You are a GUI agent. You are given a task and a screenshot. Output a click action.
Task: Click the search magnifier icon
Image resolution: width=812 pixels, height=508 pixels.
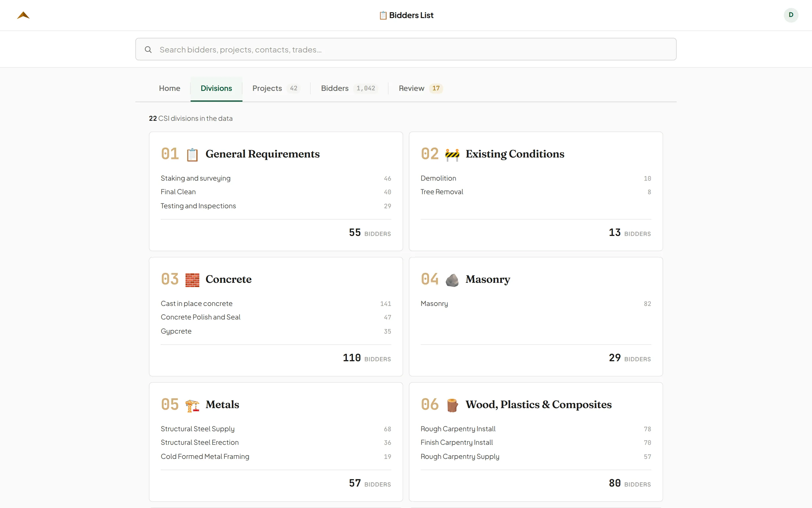pos(148,50)
